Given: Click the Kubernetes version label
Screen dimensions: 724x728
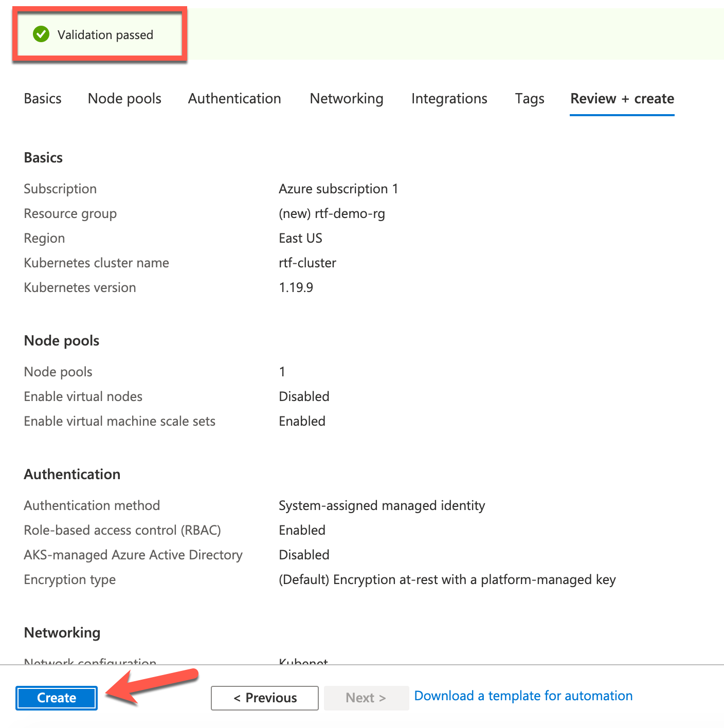Looking at the screenshot, I should (x=80, y=287).
